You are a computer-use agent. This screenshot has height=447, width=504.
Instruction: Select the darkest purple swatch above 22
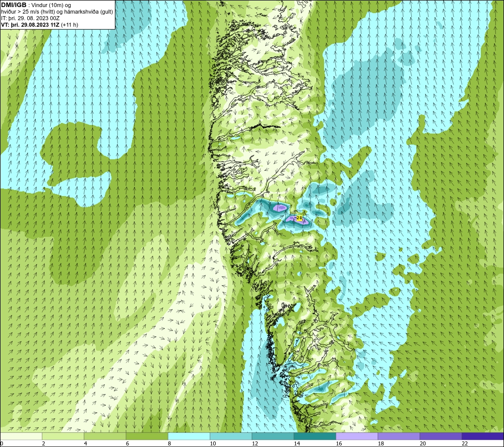click(x=483, y=436)
